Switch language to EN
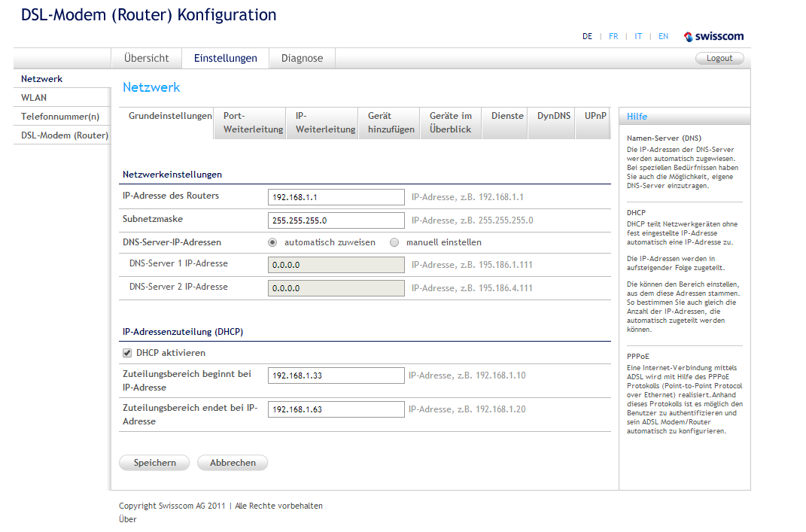806x532 pixels. tap(663, 36)
